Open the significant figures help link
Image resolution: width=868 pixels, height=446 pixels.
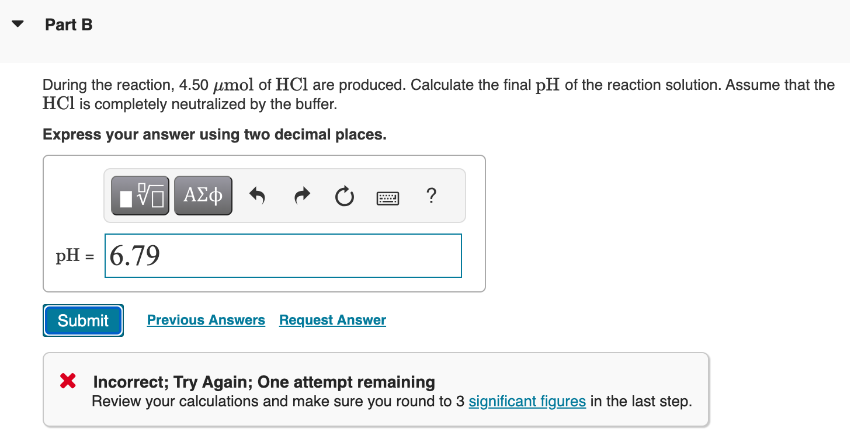[526, 401]
